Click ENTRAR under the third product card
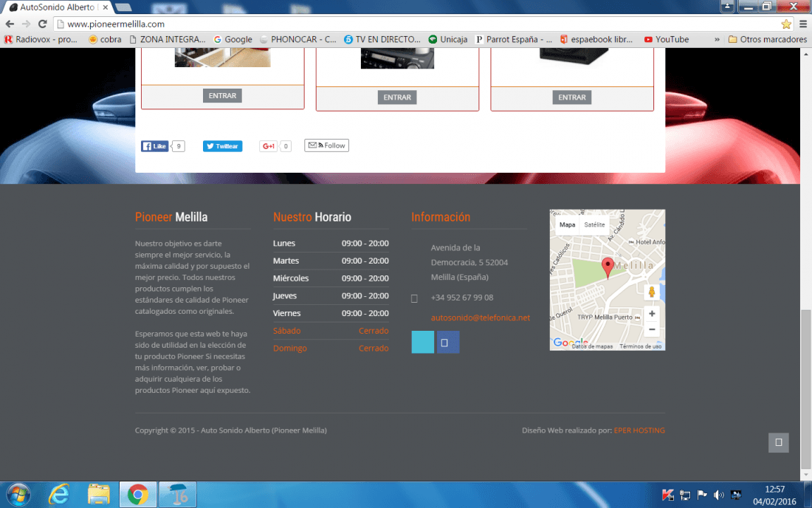Image resolution: width=812 pixels, height=508 pixels. (571, 97)
